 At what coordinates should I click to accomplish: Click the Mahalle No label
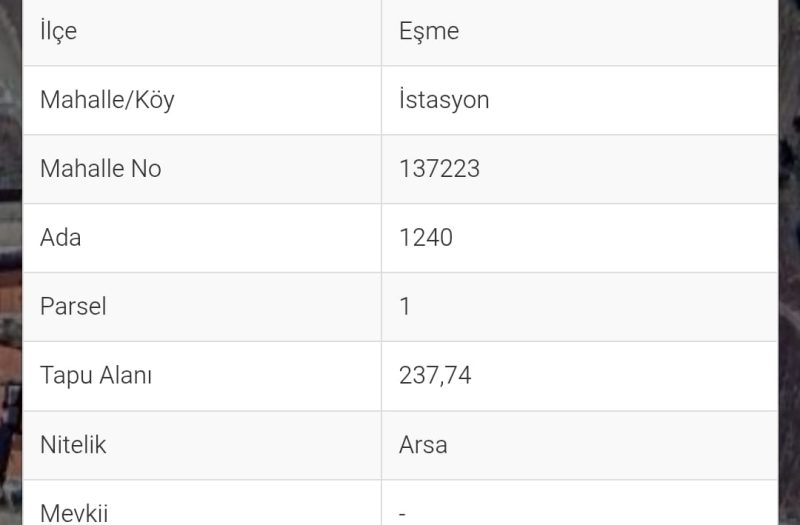click(x=100, y=169)
